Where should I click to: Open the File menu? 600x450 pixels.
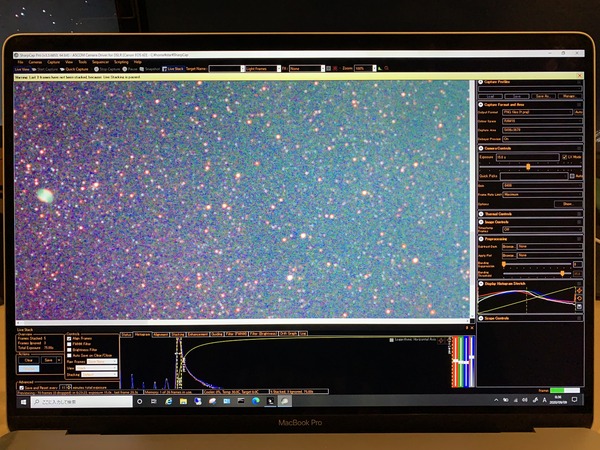[20, 62]
